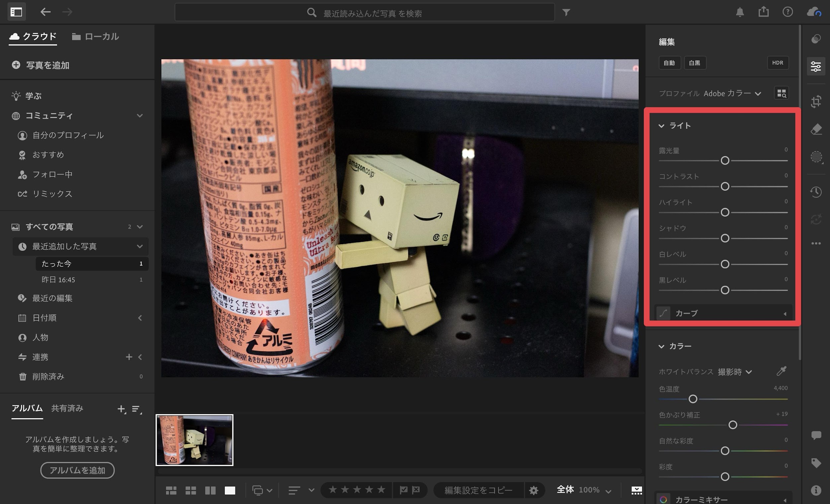830x504 pixels.
Task: Open the Masking tool icon
Action: coord(816,157)
